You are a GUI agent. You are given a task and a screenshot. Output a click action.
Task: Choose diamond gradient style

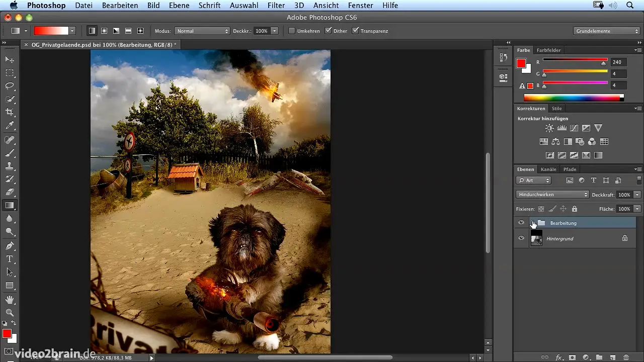tap(140, 31)
